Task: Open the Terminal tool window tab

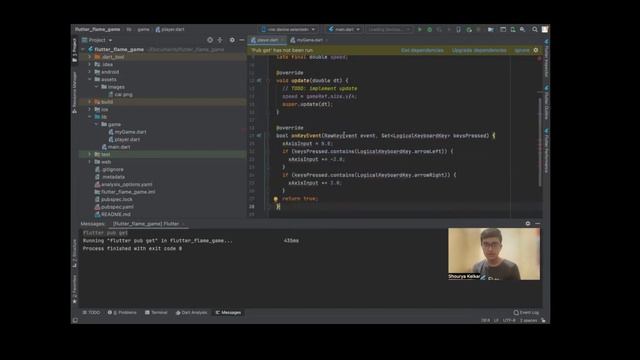Action: pos(156,313)
